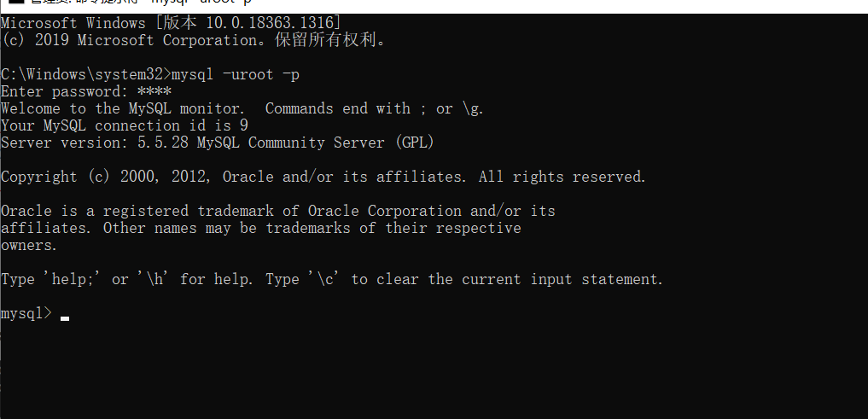Click the 'affiliates. Other names' line
This screenshot has width=868, height=419.
point(260,228)
